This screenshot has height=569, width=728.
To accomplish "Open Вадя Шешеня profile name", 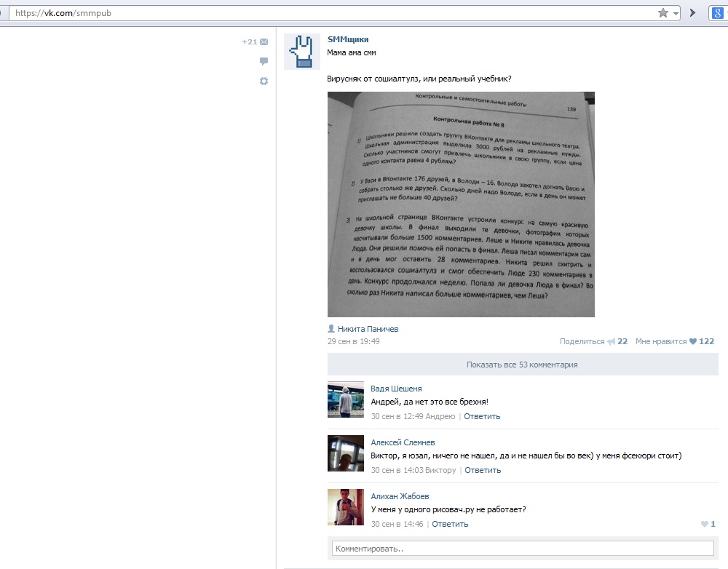I will (396, 389).
